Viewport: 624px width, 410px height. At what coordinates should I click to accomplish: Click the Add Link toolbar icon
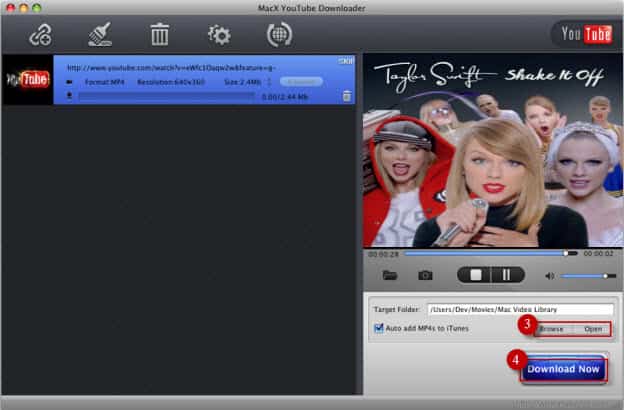click(40, 35)
